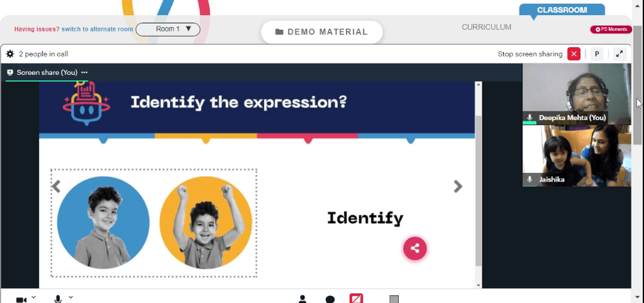Expand call to fullscreen view
This screenshot has width=644, height=303.
click(620, 53)
